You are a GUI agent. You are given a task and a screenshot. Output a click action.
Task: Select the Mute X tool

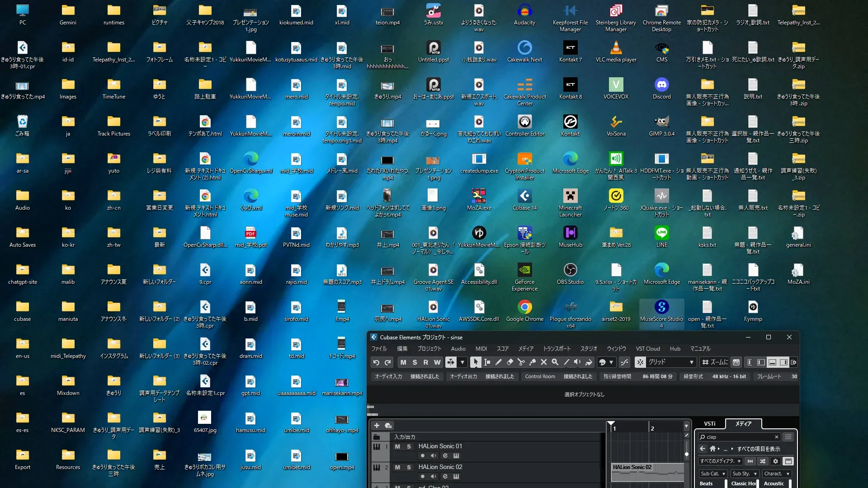[543, 362]
